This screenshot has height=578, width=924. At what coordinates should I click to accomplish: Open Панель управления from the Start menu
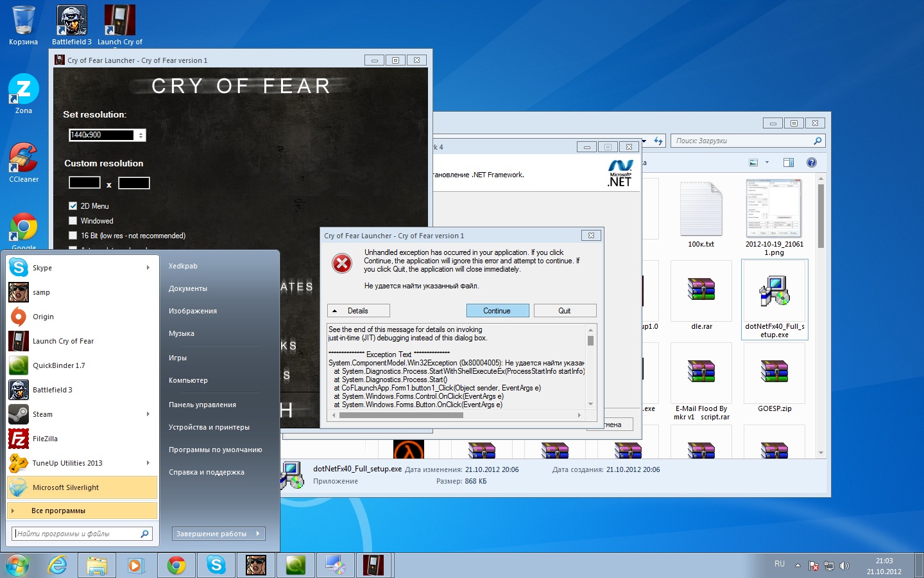click(202, 405)
